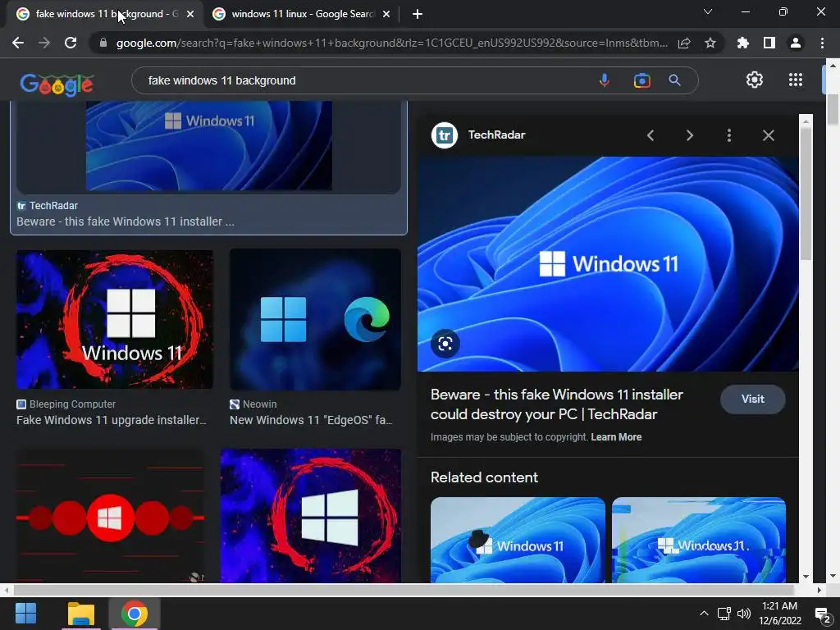Toggle the Chrome side panel
This screenshot has width=840, height=630.
tap(769, 43)
